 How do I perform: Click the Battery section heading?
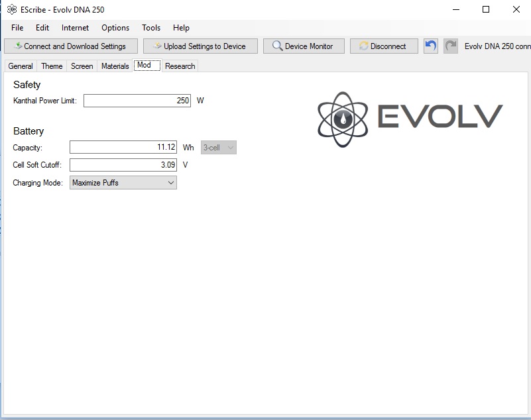29,131
